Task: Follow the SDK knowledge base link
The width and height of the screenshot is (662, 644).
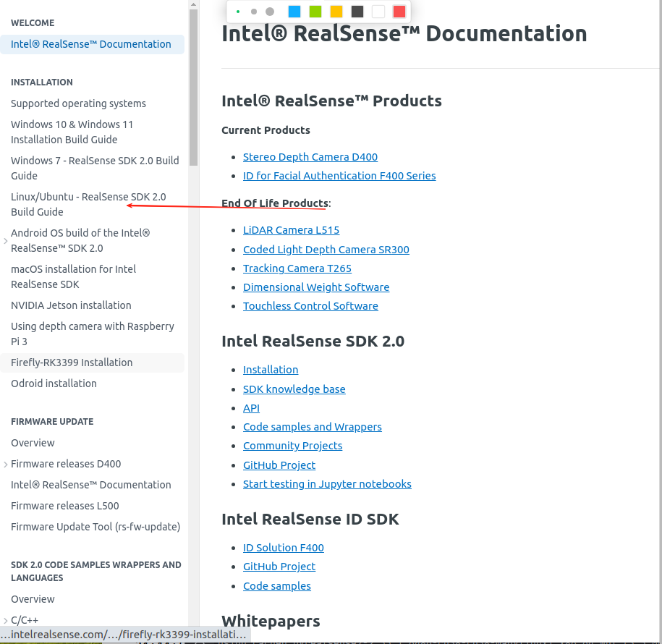Action: click(294, 389)
